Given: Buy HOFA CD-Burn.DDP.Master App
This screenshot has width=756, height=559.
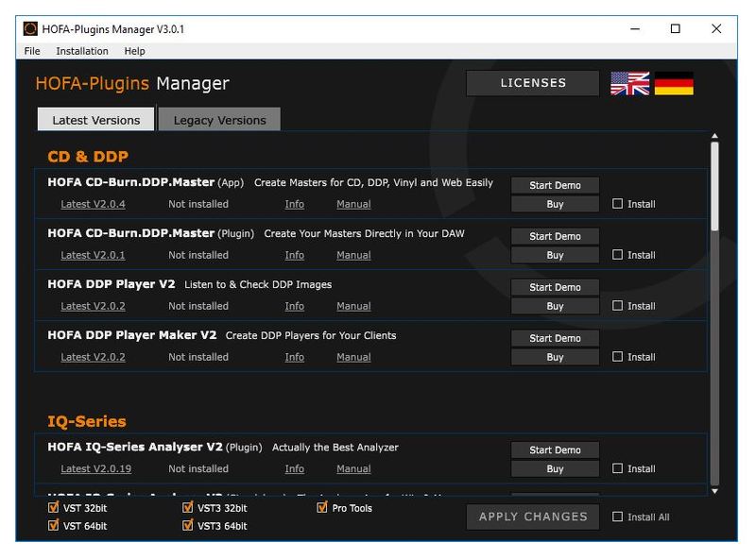Looking at the screenshot, I should click(555, 204).
